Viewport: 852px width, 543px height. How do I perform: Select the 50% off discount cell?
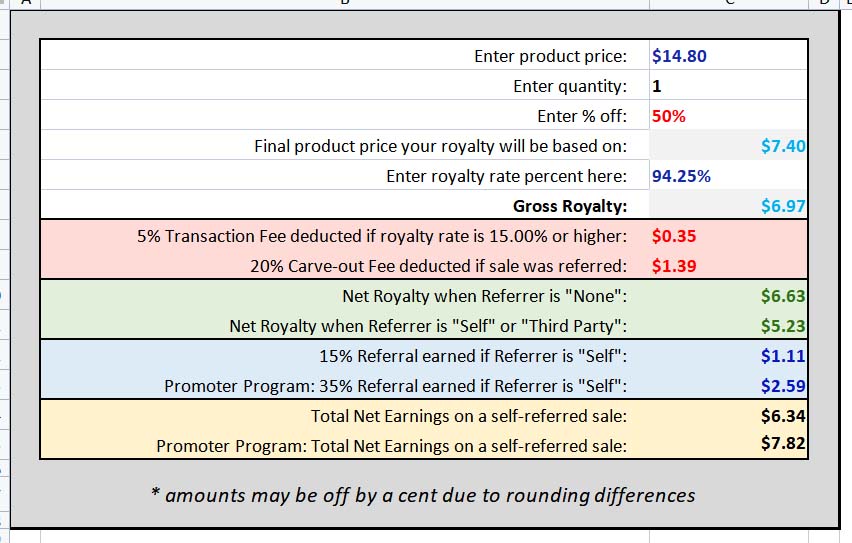click(728, 115)
